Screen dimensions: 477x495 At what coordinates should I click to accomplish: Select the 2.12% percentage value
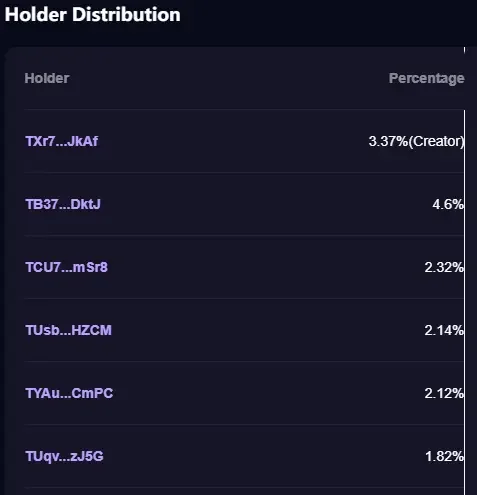444,393
